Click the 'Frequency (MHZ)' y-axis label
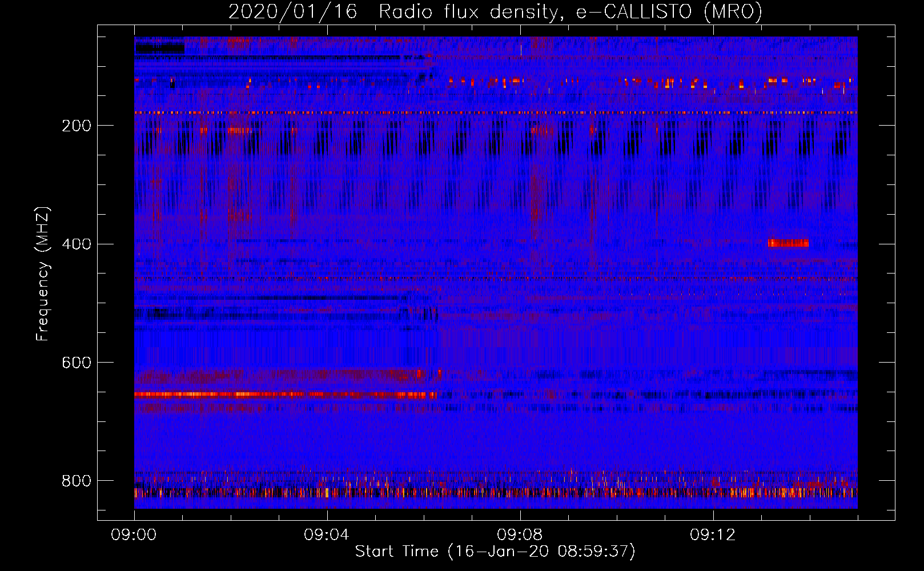The image size is (924, 571). (x=42, y=274)
